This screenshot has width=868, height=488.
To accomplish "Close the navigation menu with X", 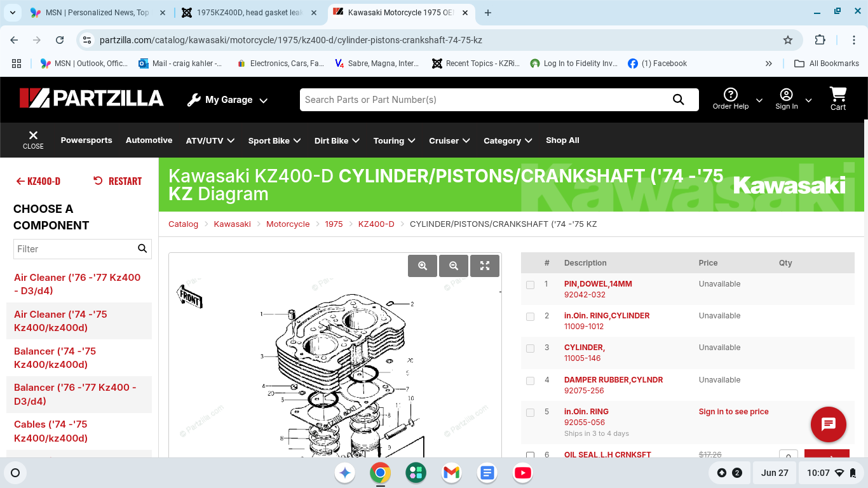I will 33,139.
